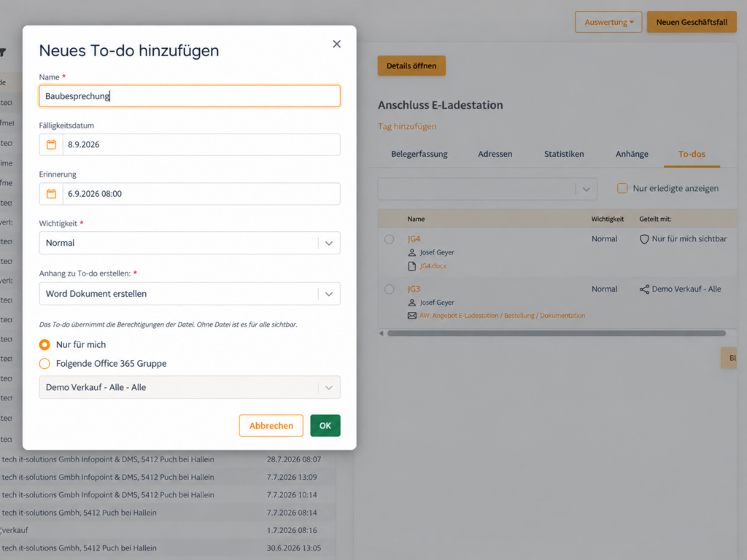
Task: Mark the JG4 to-do as done
Action: tap(390, 239)
